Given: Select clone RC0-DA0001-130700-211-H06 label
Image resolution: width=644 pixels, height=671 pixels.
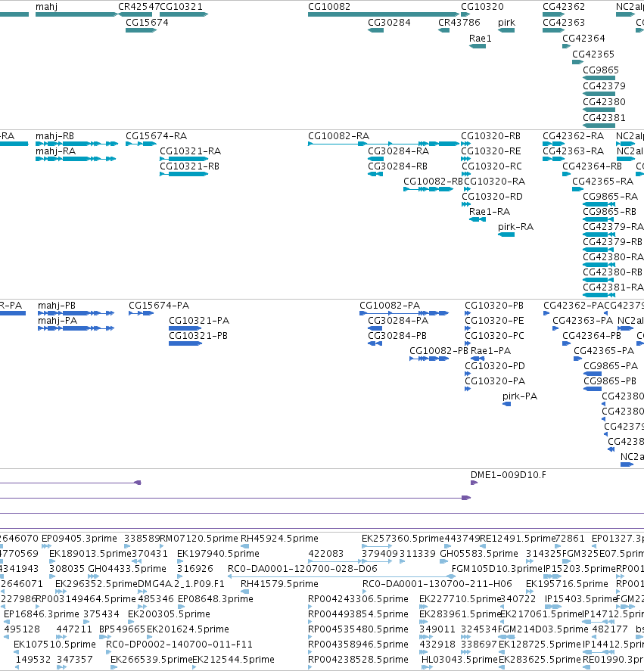Looking at the screenshot, I should click(x=437, y=583).
